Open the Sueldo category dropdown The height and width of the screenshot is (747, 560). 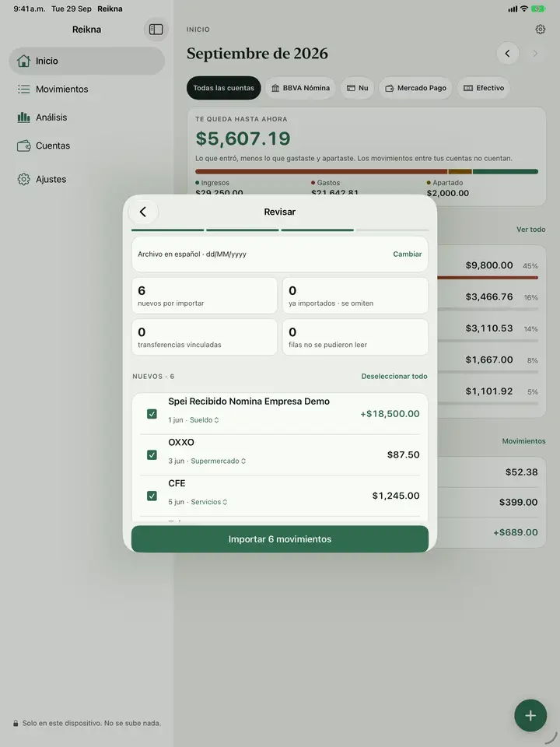205,420
